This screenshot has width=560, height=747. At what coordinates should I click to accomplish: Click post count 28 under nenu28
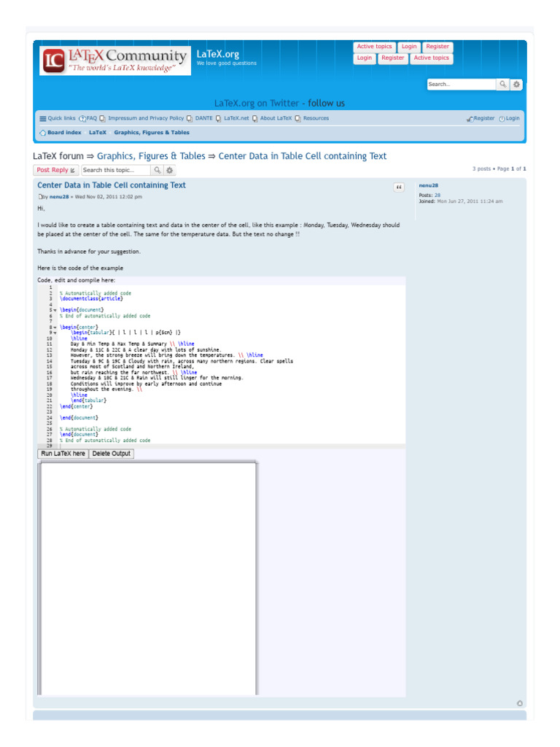[x=437, y=196]
